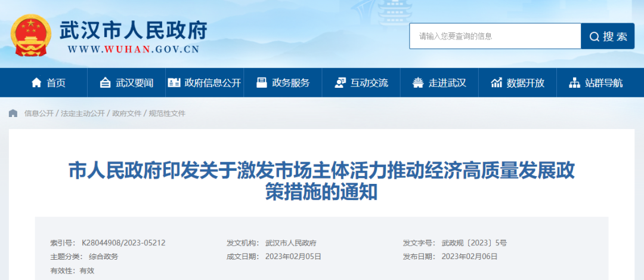Click the icon next to 武汉要闻
Viewport: 644px width, 280px height.
[x=105, y=83]
